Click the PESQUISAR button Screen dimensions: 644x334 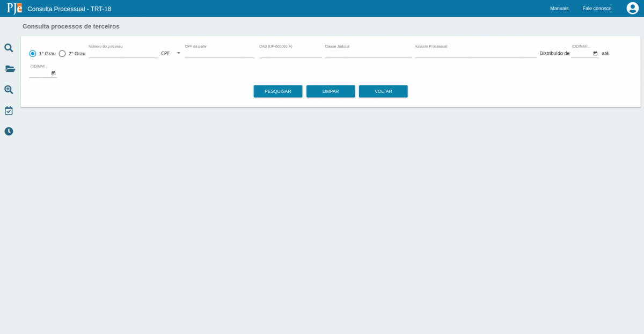(277, 91)
